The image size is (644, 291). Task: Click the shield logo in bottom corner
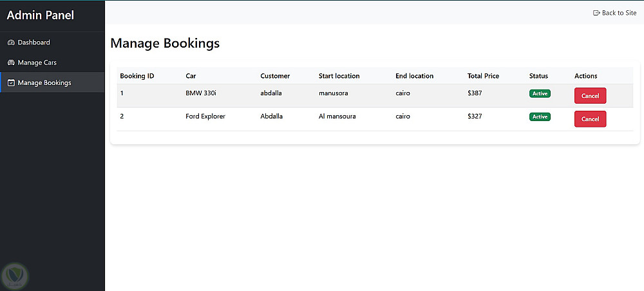[x=14, y=275]
